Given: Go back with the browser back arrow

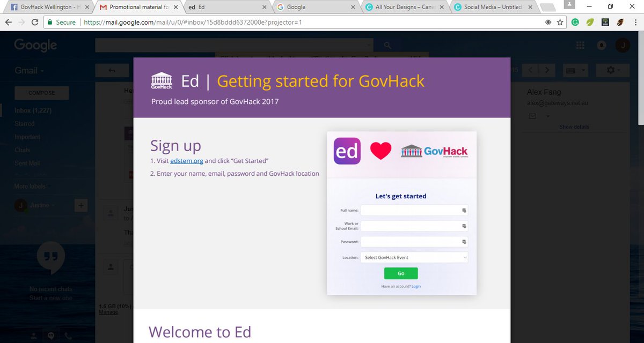Looking at the screenshot, I should coord(9,23).
